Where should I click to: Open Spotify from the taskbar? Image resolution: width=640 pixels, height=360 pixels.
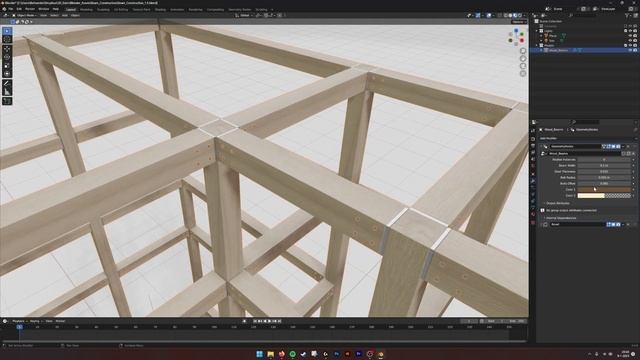coord(292,354)
